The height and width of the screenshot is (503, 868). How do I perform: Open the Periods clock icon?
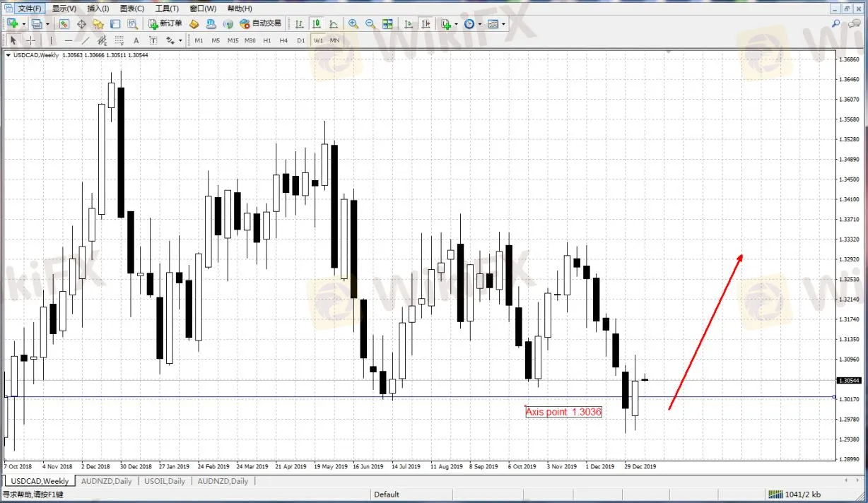[469, 23]
